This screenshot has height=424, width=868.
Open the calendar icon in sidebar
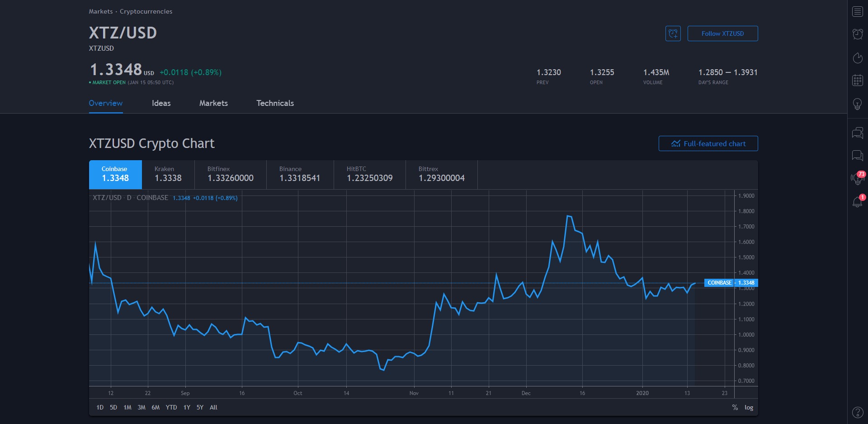(858, 81)
